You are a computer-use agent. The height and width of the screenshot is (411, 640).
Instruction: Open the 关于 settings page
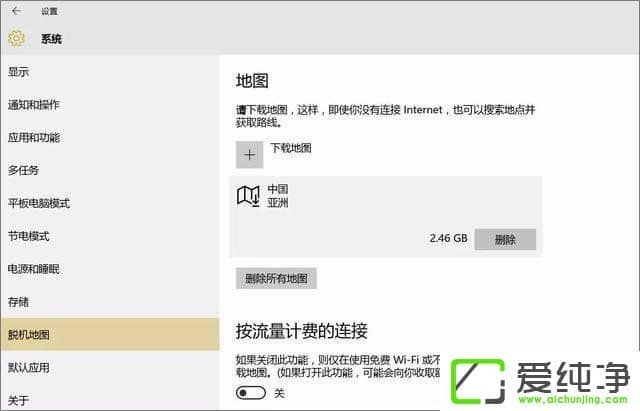[x=110, y=399]
